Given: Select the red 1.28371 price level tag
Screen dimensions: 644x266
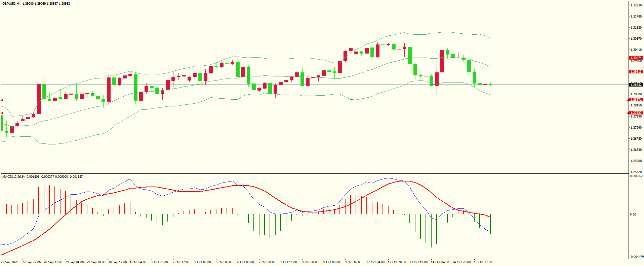Looking at the screenshot, I should pos(636,100).
